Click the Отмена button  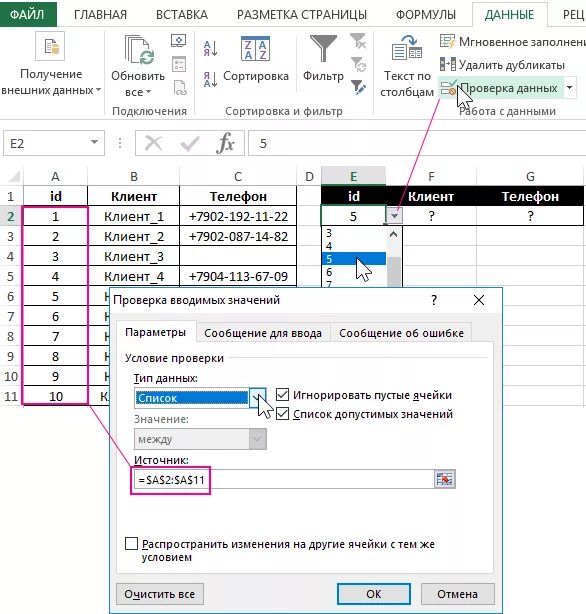tap(458, 594)
